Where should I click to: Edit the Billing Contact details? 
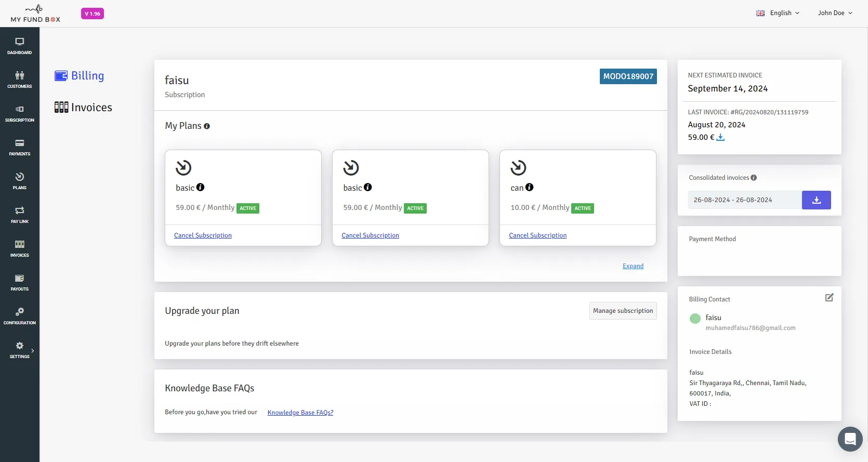tap(830, 298)
